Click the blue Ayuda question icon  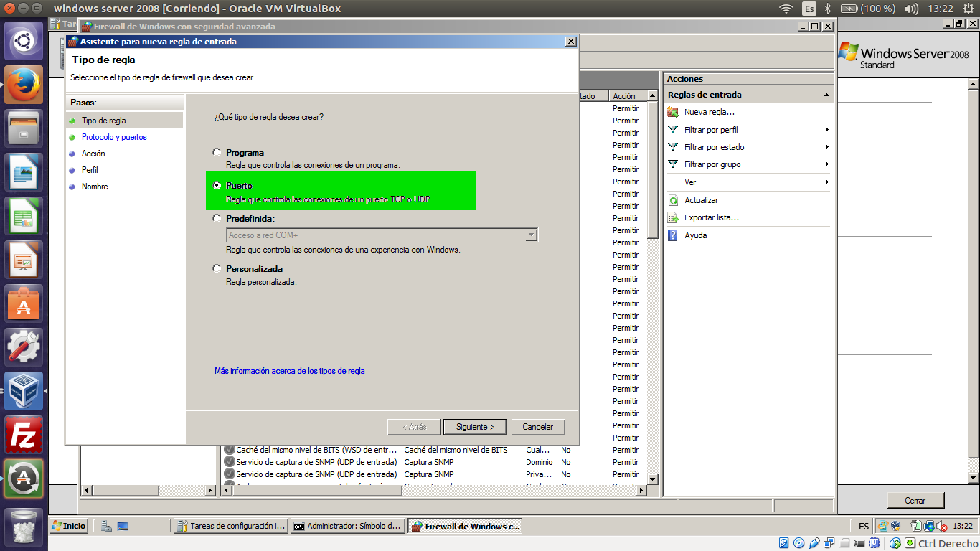click(x=673, y=235)
